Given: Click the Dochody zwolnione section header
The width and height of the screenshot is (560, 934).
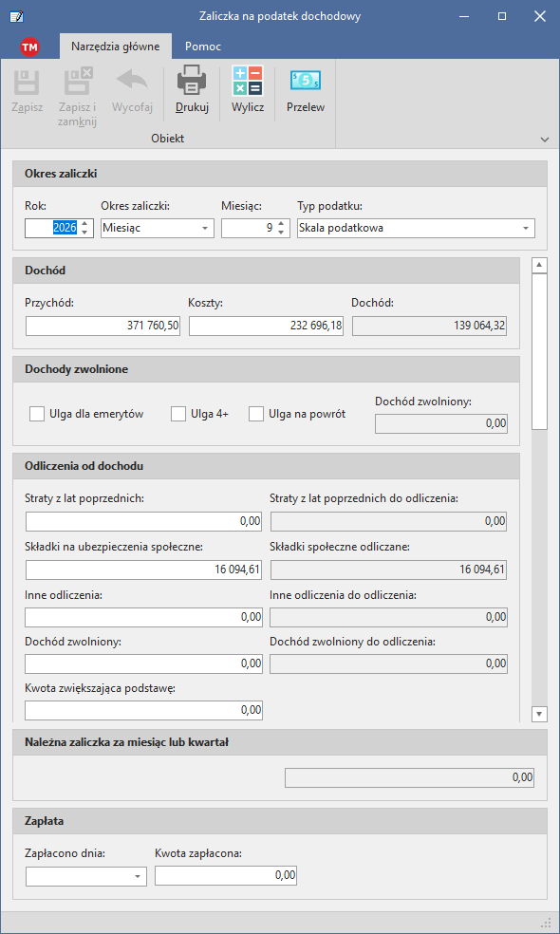Looking at the screenshot, I should [x=267, y=369].
